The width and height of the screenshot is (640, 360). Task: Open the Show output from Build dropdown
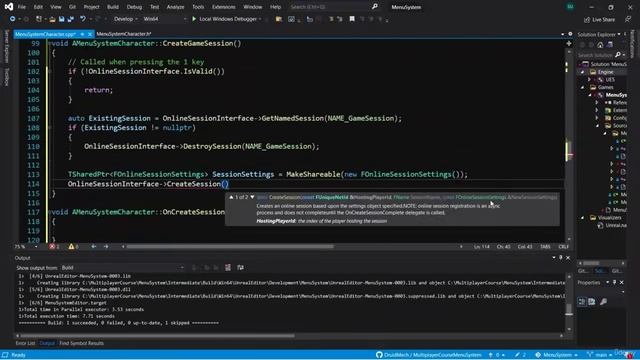point(122,268)
